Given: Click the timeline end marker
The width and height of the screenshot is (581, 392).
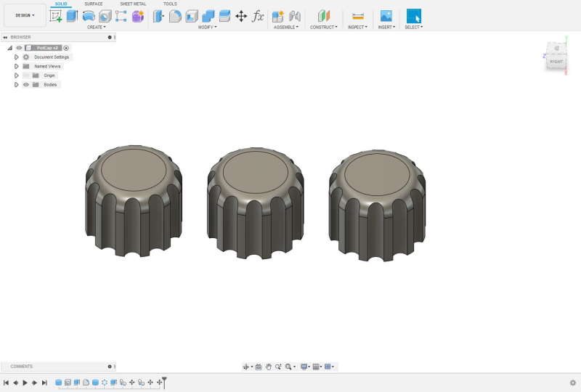Looking at the screenshot, I should (x=165, y=382).
